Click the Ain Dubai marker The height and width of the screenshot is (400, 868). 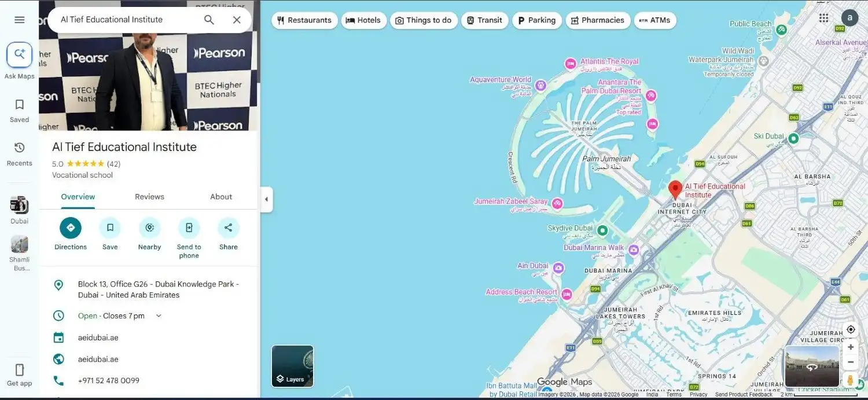pyautogui.click(x=558, y=268)
